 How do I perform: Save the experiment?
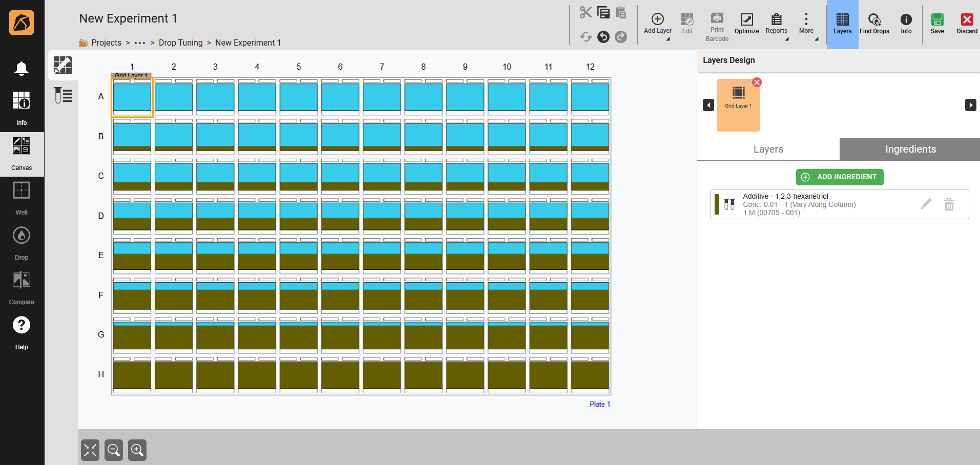tap(937, 24)
